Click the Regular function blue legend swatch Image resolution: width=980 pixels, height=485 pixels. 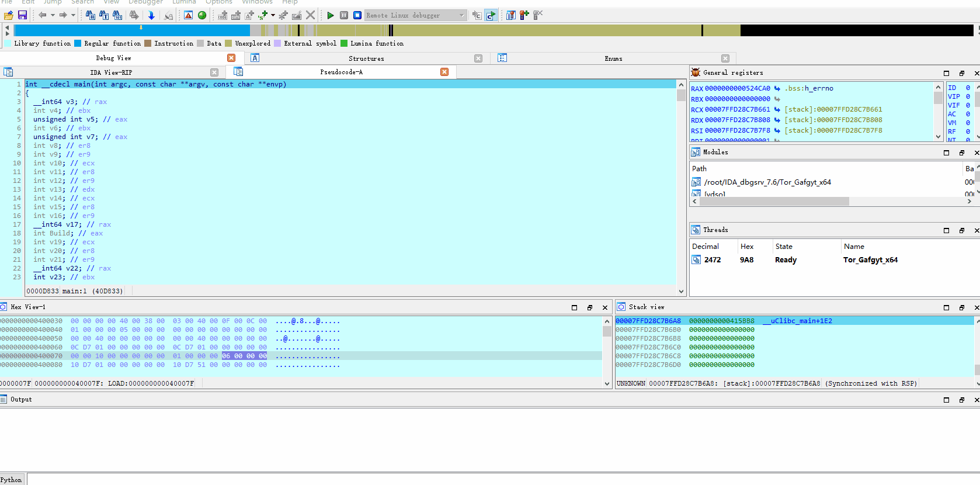pos(78,43)
